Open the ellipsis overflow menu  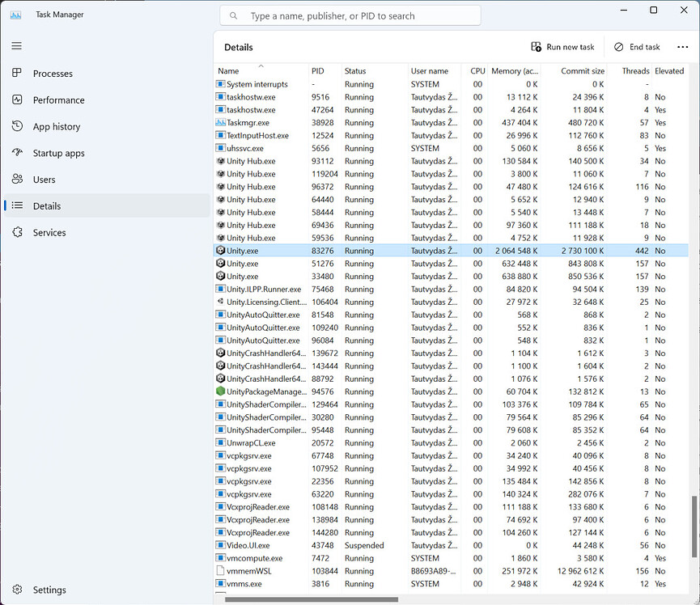[682, 46]
